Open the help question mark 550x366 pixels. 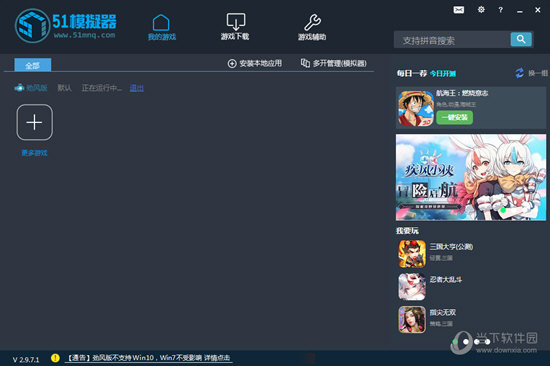501,10
